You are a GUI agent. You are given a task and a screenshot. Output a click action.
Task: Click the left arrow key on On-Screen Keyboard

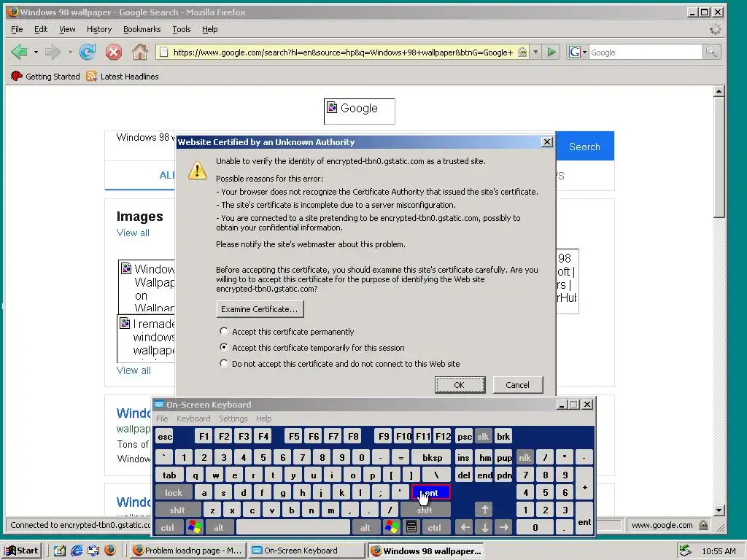tap(465, 527)
